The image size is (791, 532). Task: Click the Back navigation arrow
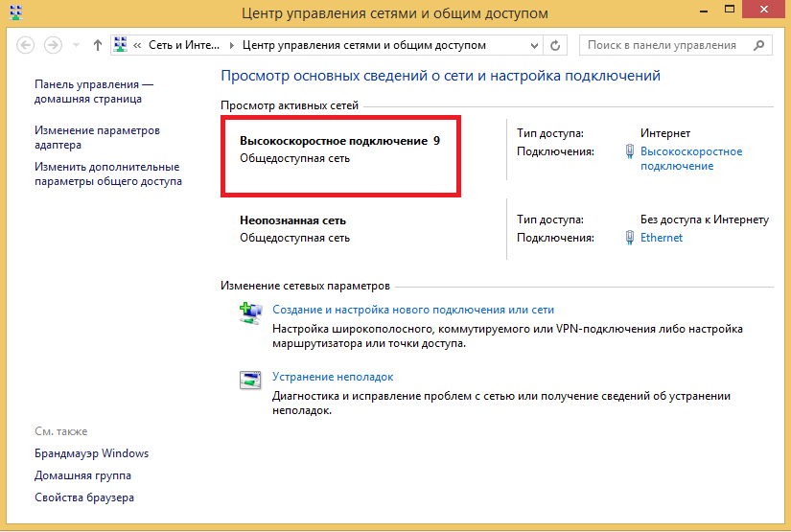(26, 45)
